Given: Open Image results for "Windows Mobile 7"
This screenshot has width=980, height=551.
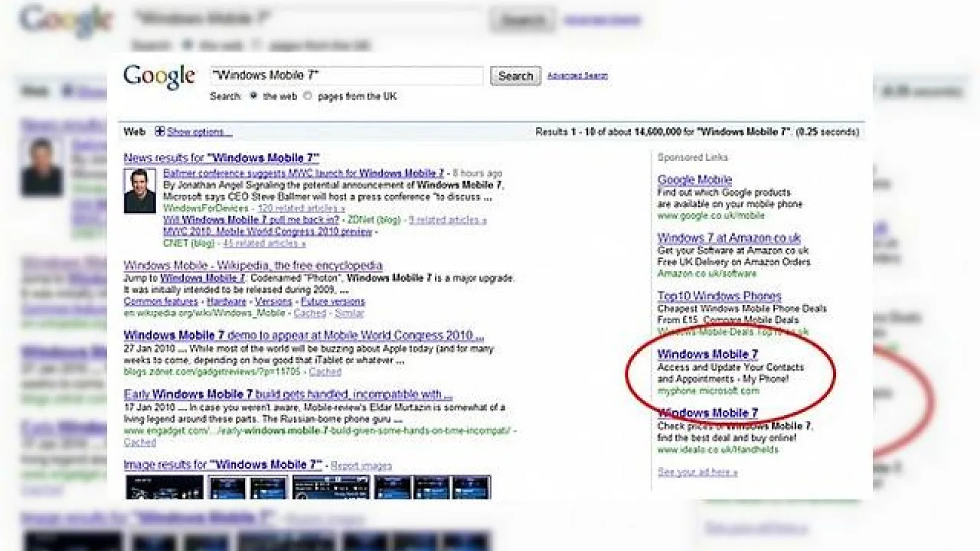Looking at the screenshot, I should [x=222, y=465].
